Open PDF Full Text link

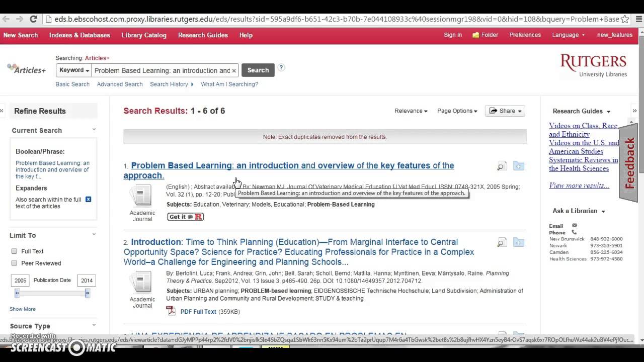[x=198, y=312]
